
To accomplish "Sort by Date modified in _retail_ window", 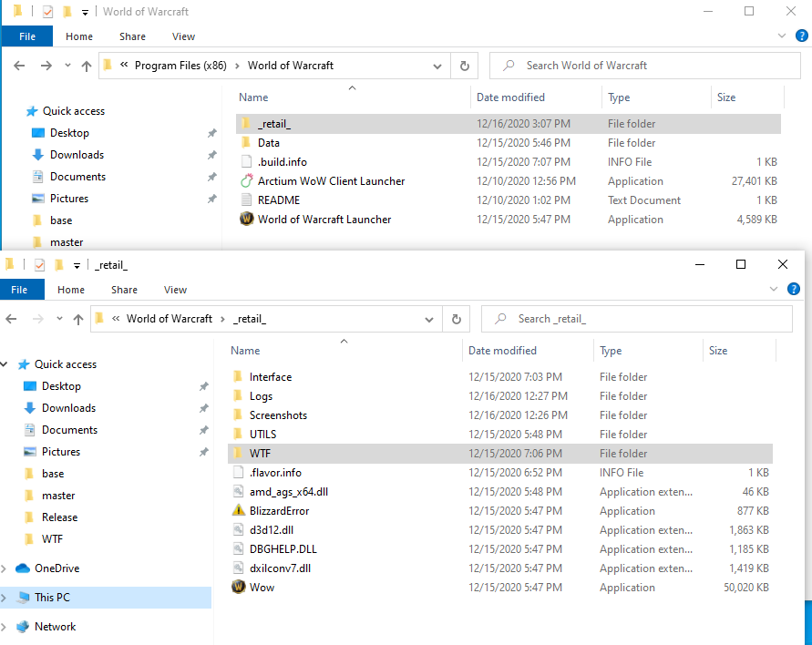I will click(x=527, y=351).
